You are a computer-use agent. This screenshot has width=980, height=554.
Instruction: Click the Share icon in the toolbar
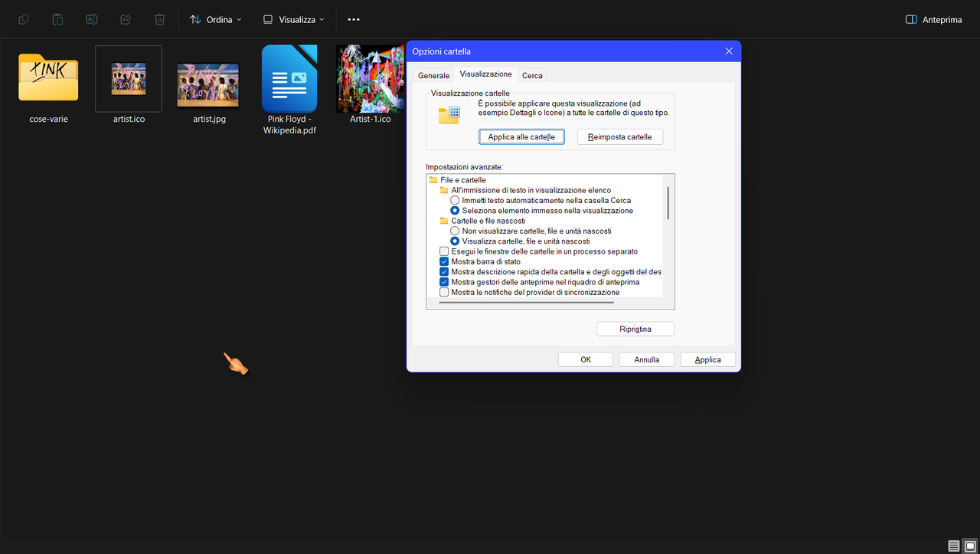click(x=125, y=19)
